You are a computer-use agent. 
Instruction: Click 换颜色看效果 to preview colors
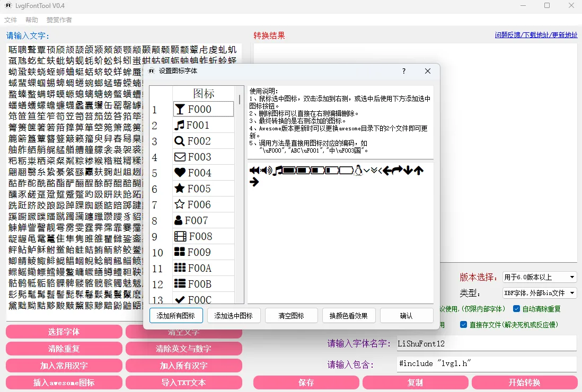pos(349,315)
